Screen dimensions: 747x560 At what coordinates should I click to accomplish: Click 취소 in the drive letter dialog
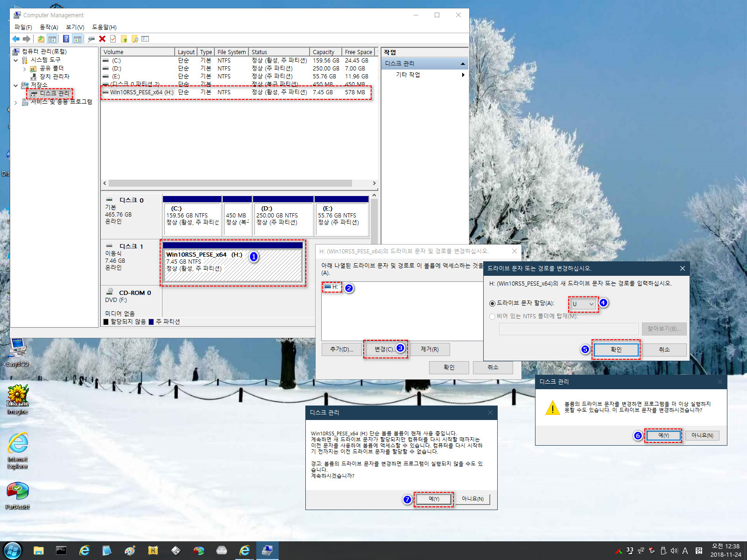(x=664, y=350)
